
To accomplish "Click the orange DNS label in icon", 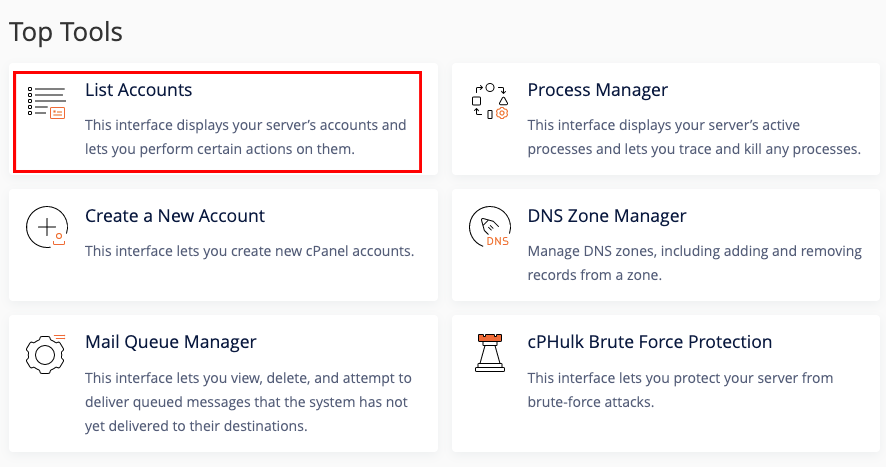I will pos(497,241).
